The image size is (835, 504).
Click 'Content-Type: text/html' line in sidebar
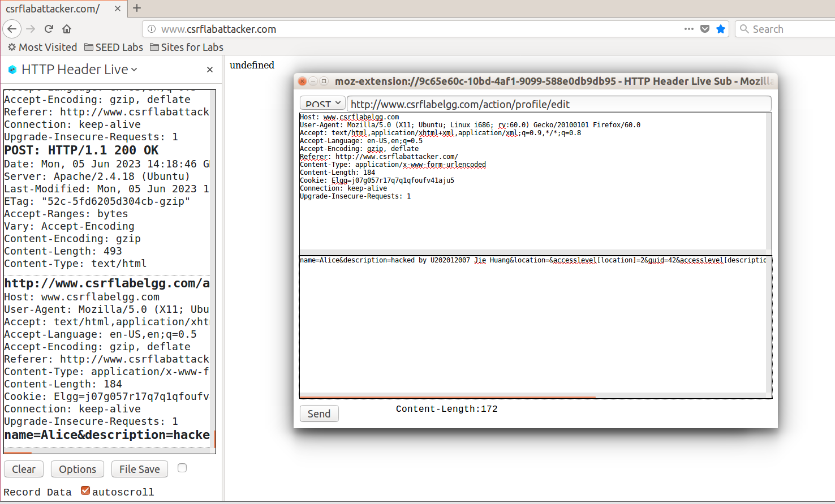click(x=75, y=264)
